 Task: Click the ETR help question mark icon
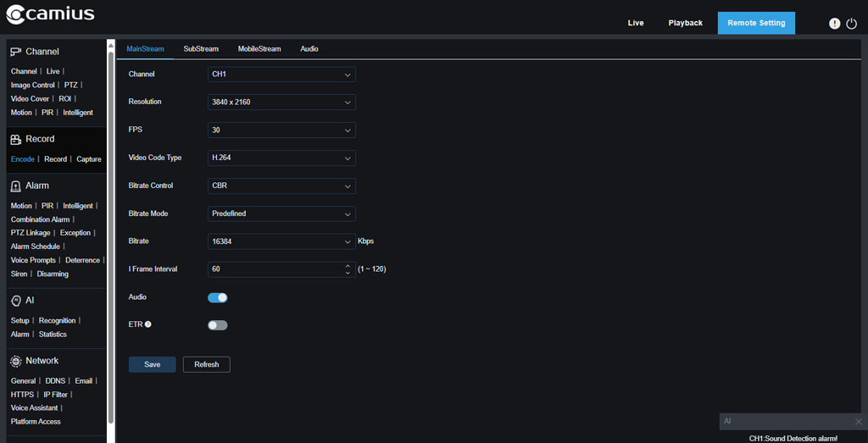pos(148,324)
